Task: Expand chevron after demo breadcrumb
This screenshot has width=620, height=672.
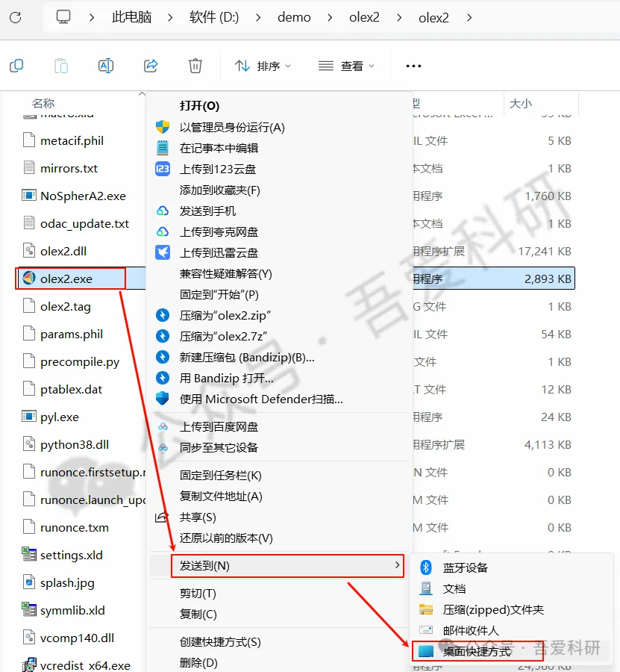Action: pos(330,18)
